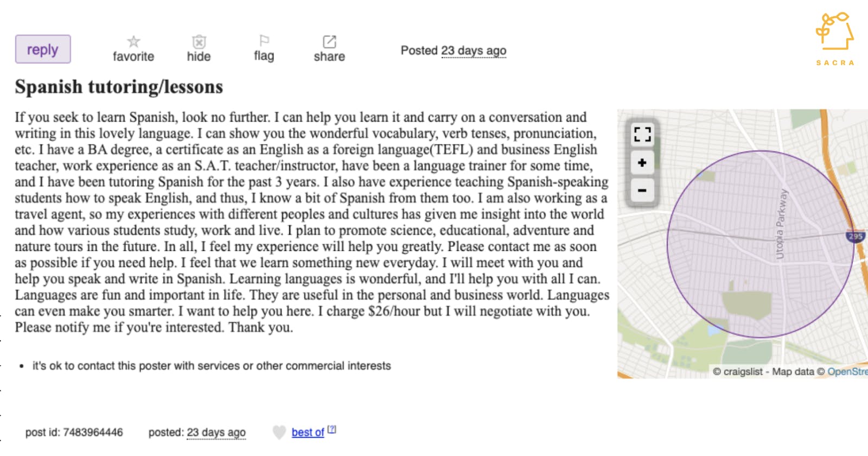Click the "Spanish tutoring/lessons" post title
The height and width of the screenshot is (456, 868).
tap(119, 87)
